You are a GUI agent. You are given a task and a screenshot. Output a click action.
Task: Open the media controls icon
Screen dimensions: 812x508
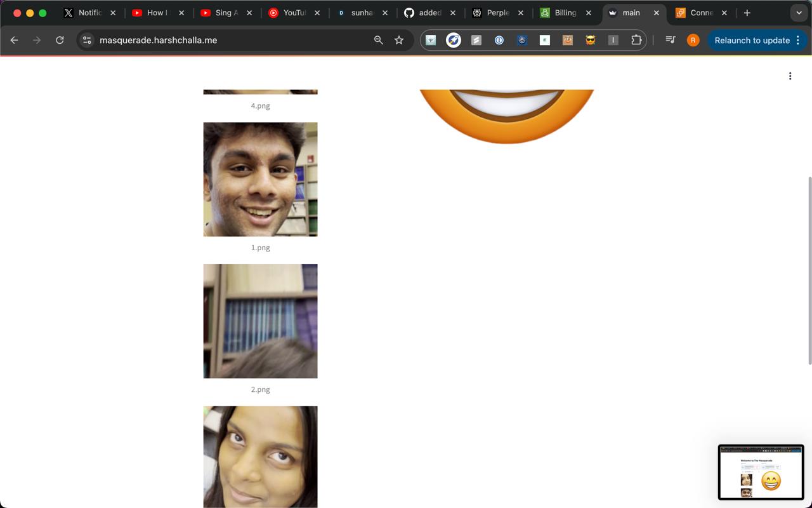671,40
